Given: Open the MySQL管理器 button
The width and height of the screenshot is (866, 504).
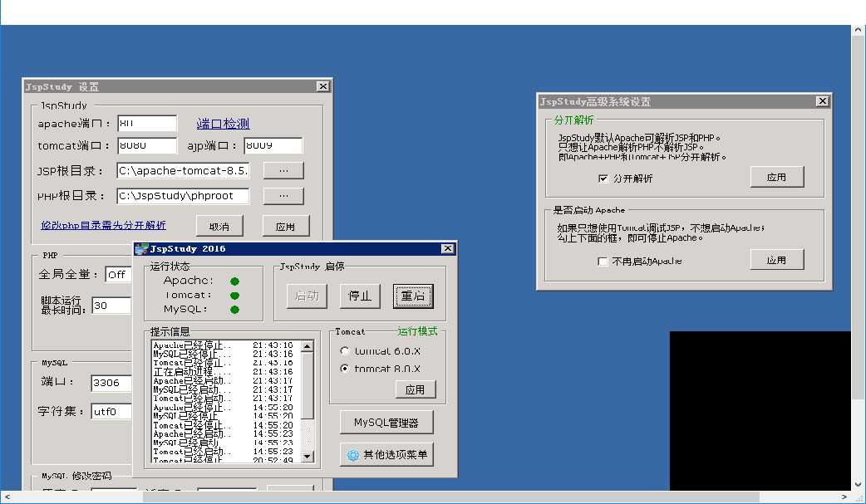Looking at the screenshot, I should (386, 423).
